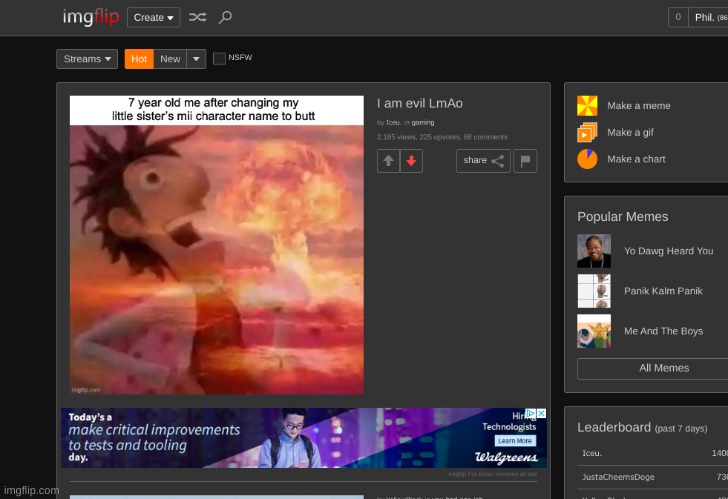Switch to the New tab

coord(170,59)
